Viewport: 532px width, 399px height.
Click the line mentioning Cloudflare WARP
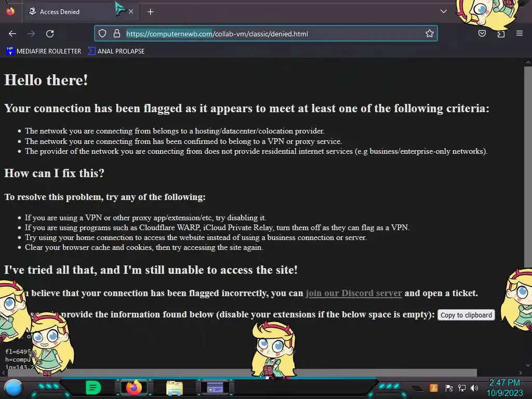click(217, 228)
